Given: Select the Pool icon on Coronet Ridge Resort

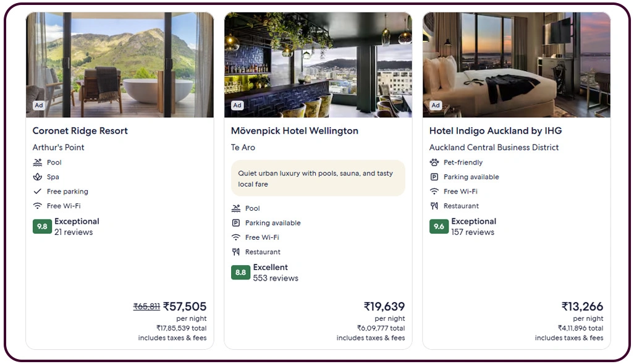Looking at the screenshot, I should pos(38,162).
